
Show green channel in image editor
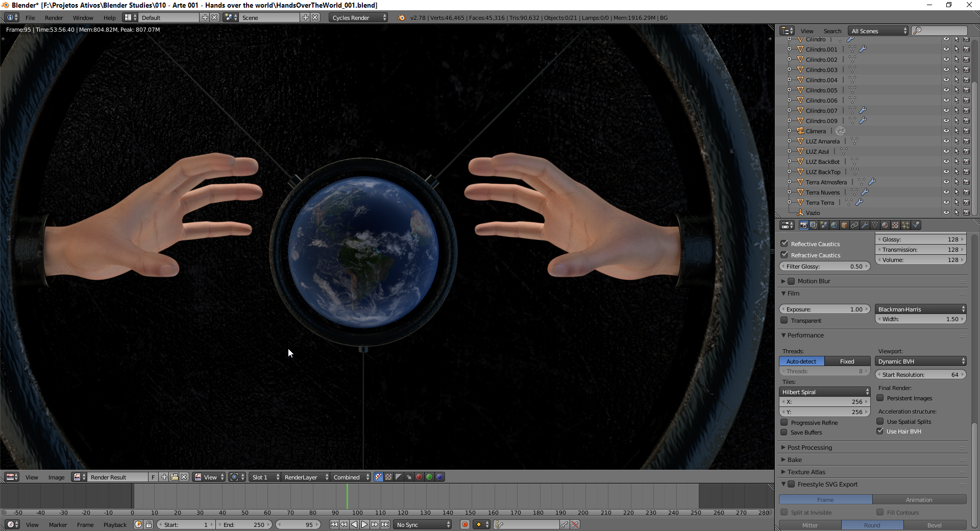[x=429, y=477]
